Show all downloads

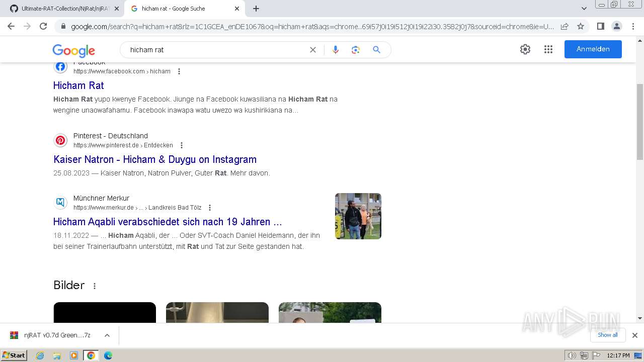click(x=607, y=335)
